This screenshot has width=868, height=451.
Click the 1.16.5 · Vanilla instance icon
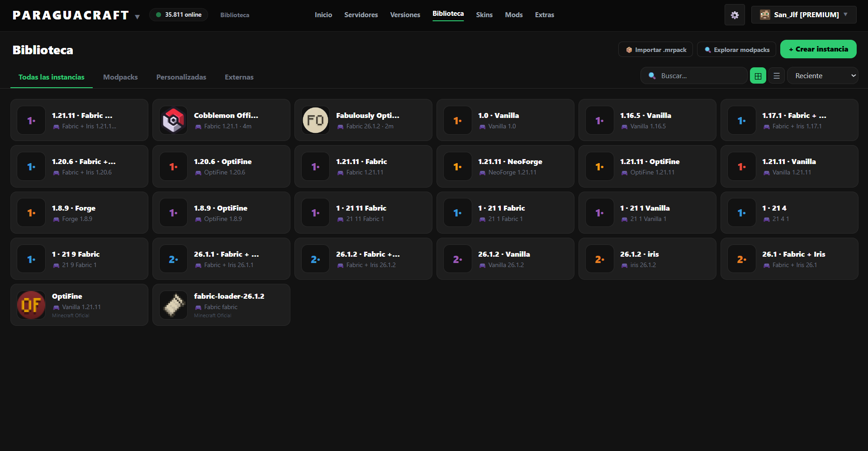click(599, 120)
